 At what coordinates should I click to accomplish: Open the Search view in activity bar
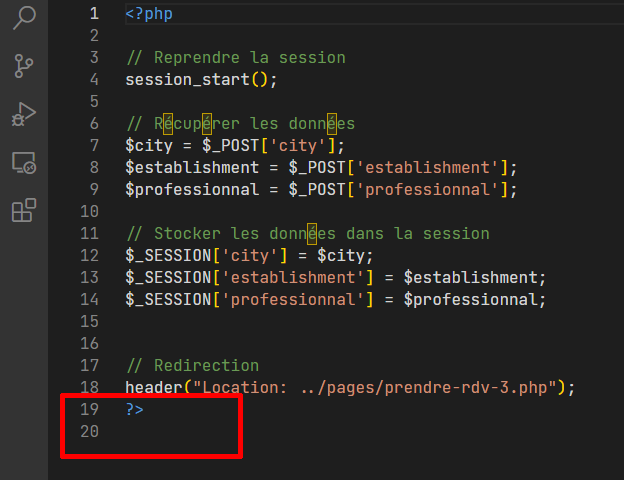point(24,18)
